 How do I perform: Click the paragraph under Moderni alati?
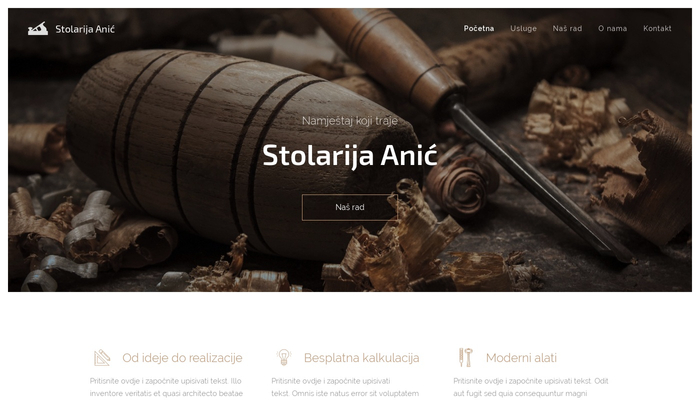pyautogui.click(x=531, y=387)
